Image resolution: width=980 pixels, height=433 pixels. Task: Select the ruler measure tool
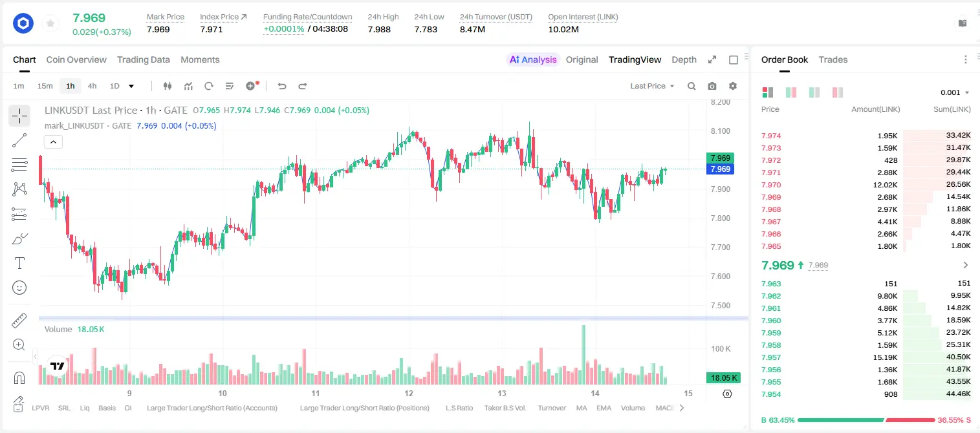coord(19,321)
